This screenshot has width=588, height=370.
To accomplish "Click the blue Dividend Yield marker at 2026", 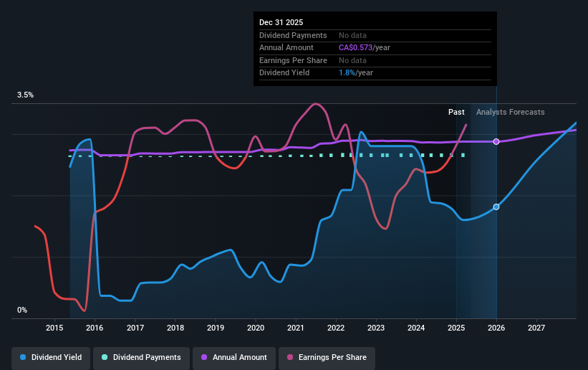I will point(496,207).
